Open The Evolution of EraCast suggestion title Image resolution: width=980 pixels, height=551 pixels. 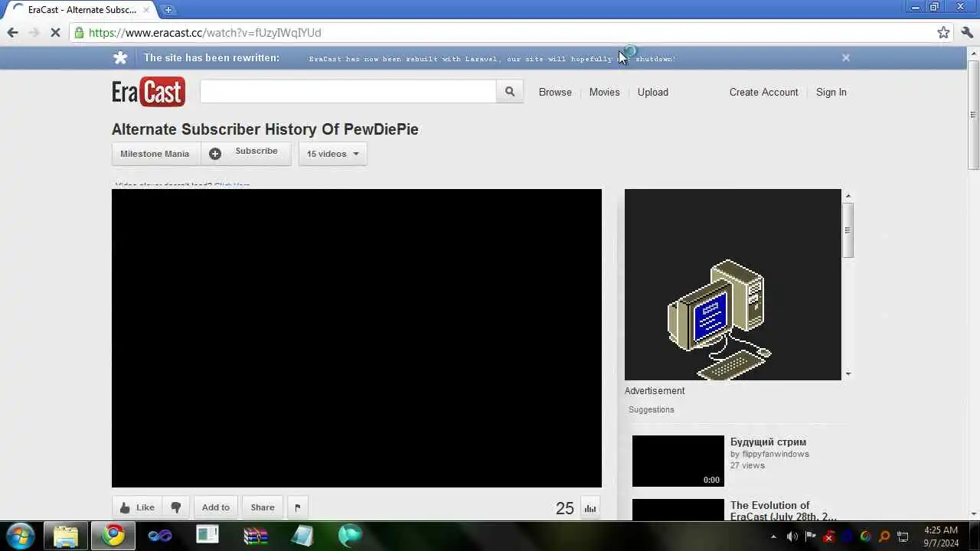pos(782,510)
